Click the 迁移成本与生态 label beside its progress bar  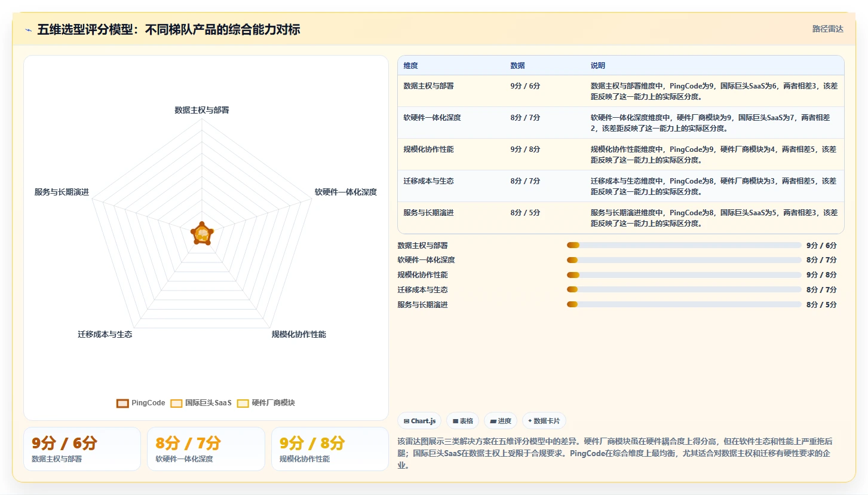(422, 289)
